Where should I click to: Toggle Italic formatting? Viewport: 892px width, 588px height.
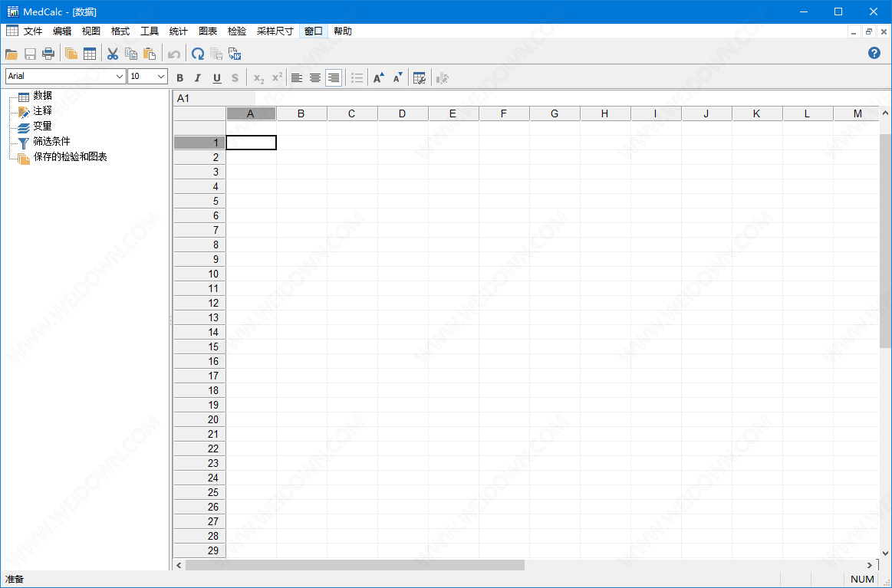tap(198, 78)
